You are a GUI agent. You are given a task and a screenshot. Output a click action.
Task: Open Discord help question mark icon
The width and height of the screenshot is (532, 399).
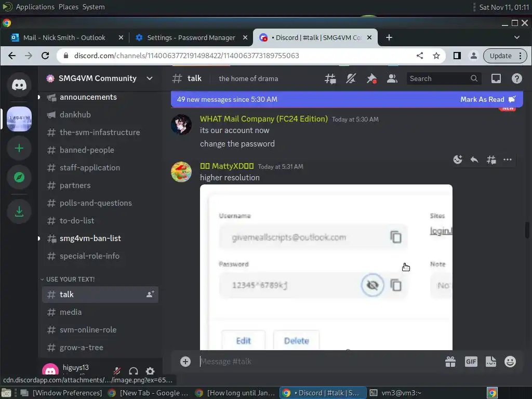517,79
